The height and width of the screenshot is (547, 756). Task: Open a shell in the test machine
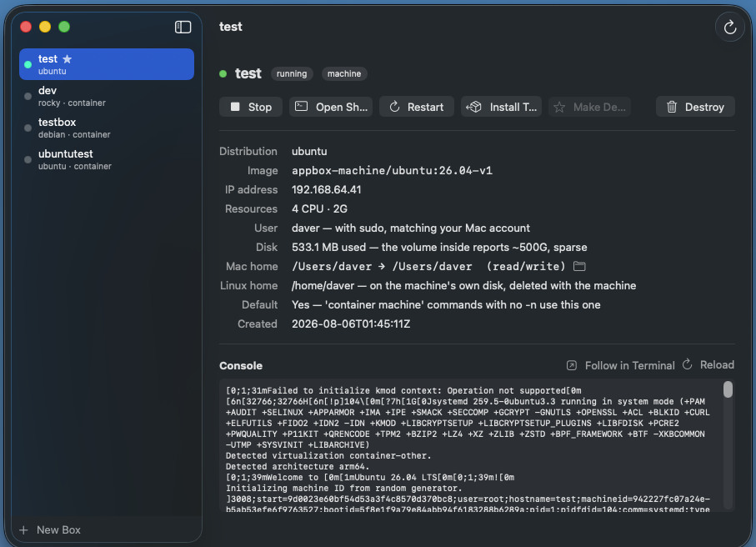pos(331,107)
